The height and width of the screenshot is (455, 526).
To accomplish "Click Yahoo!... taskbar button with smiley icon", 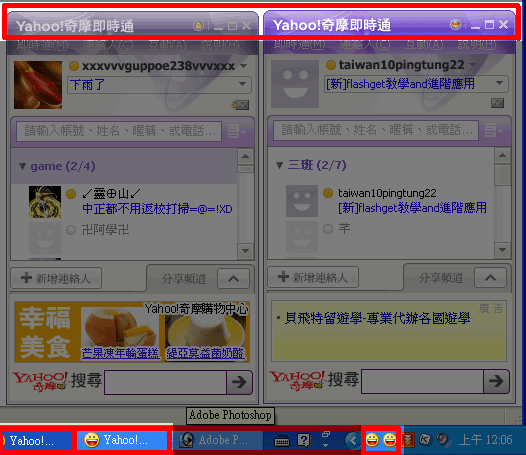I will [x=122, y=440].
